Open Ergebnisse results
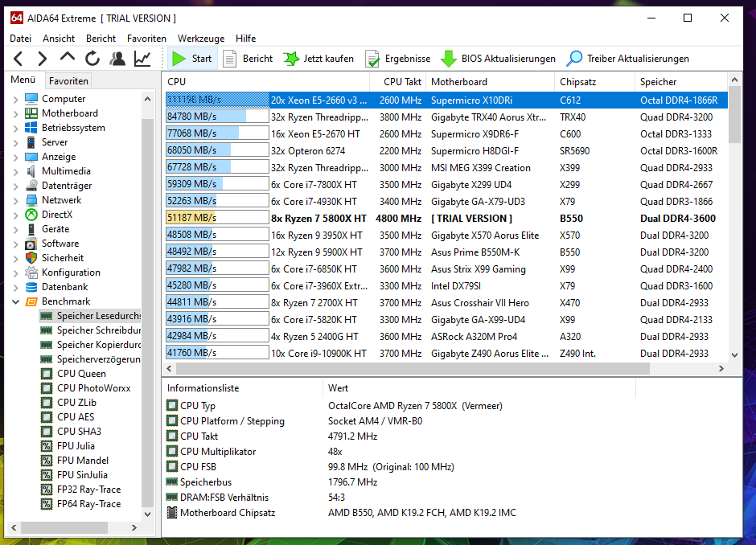Viewport: 756px width, 545px height. coord(398,59)
